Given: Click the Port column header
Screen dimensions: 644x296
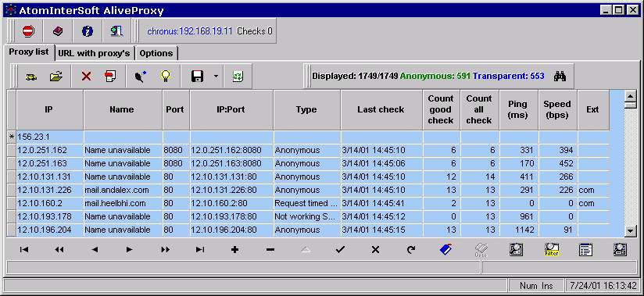Looking at the screenshot, I should coord(176,109).
